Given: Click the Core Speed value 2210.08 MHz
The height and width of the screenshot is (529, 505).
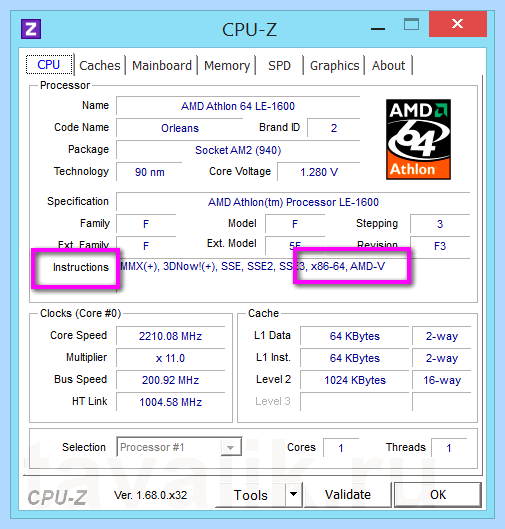Looking at the screenshot, I should pyautogui.click(x=170, y=336).
